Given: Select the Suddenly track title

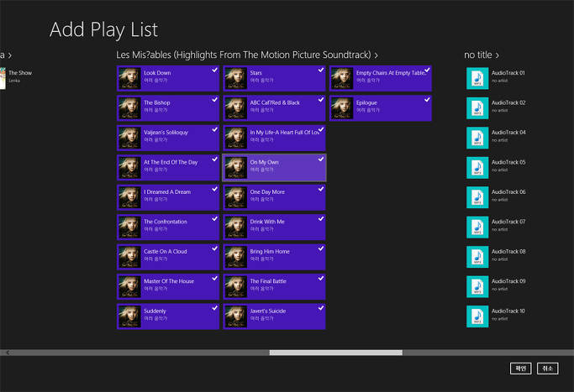Looking at the screenshot, I should click(x=155, y=311).
